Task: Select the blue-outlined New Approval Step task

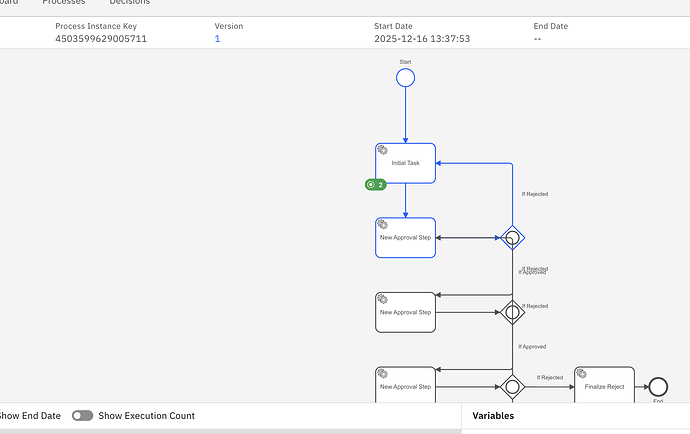Action: click(x=405, y=238)
